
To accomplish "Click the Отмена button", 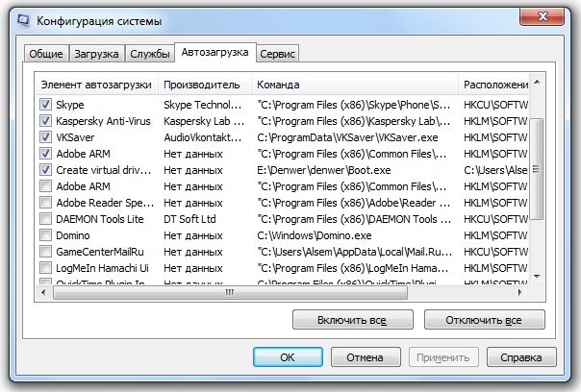I will [365, 357].
